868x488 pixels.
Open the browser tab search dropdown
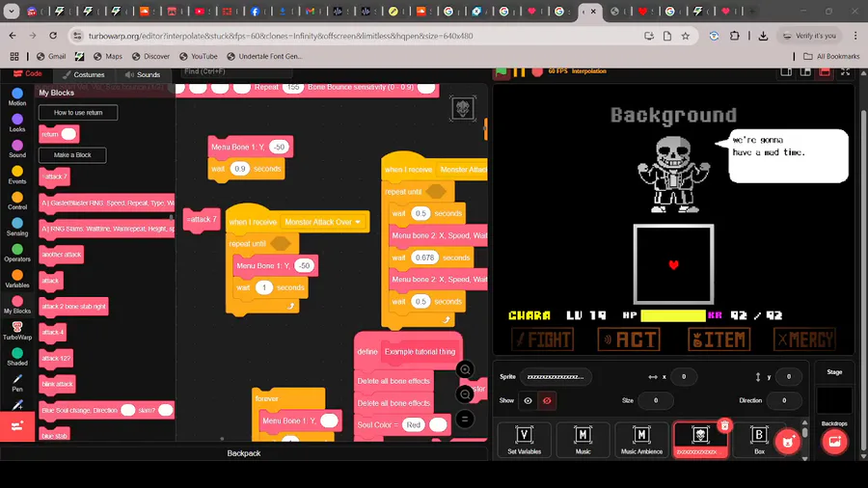pos(11,11)
